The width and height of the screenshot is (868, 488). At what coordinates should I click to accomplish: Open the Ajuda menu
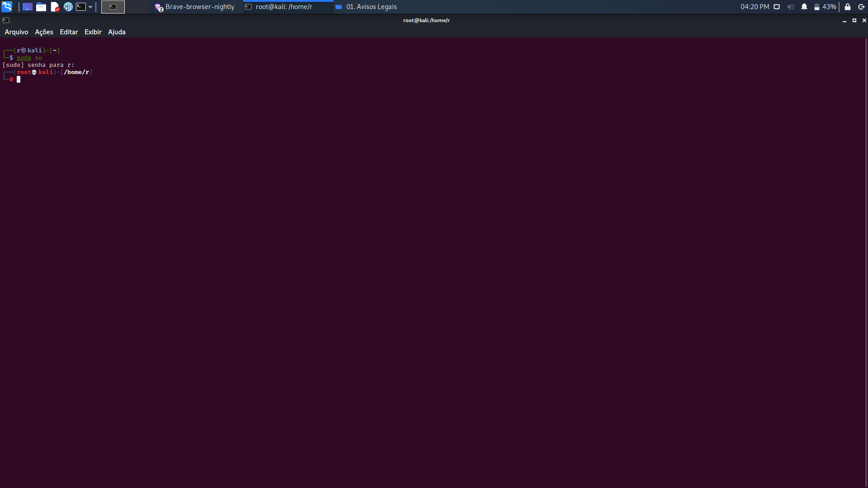pos(117,32)
